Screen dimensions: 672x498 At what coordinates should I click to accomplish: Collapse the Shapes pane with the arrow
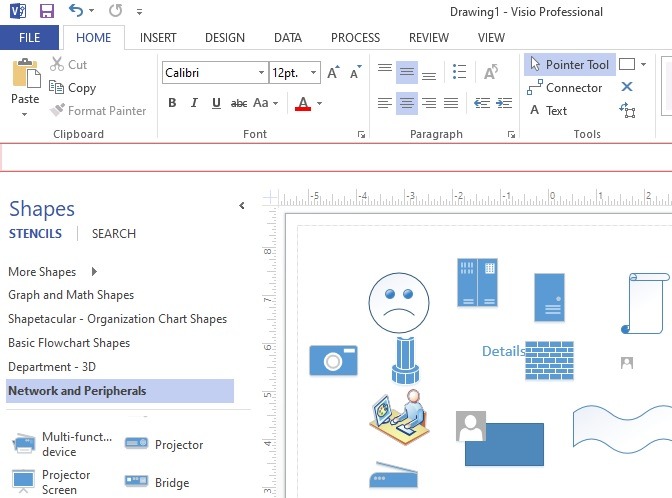[x=242, y=206]
